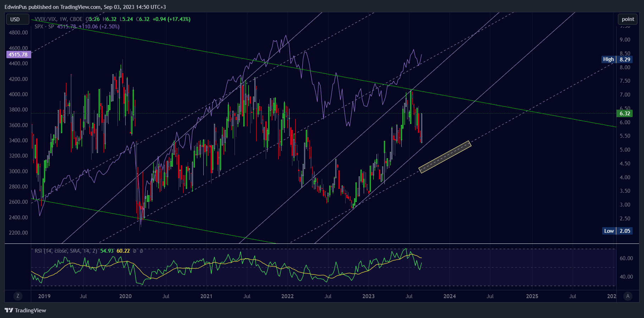The image size is (644, 318).
Task: Select the RSI indicator legend title
Action: [66, 251]
